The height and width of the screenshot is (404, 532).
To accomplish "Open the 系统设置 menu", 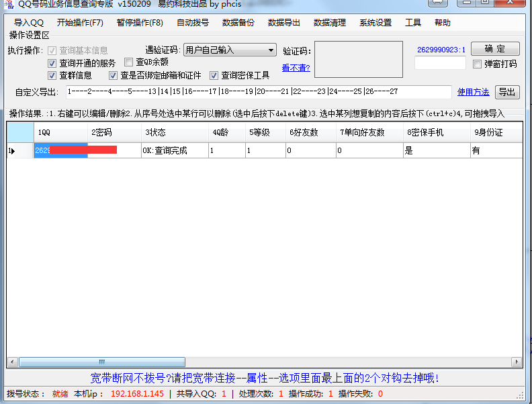I will point(375,23).
